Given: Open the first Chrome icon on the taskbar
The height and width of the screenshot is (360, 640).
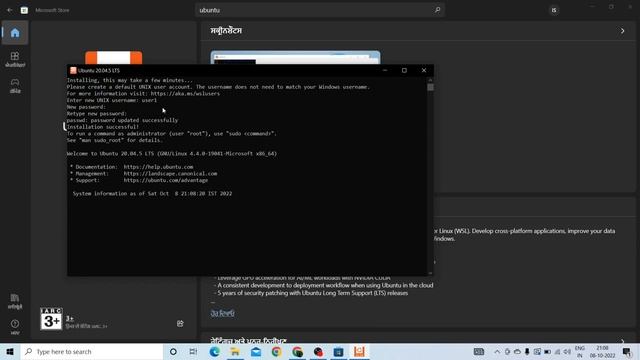Looking at the screenshot, I should pos(276,351).
